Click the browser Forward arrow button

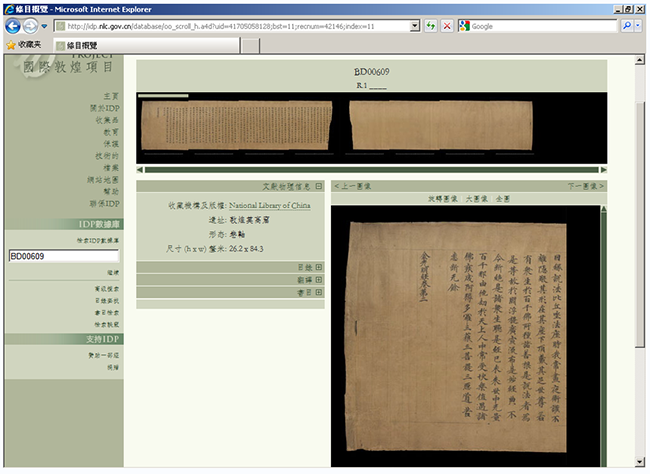click(30, 26)
